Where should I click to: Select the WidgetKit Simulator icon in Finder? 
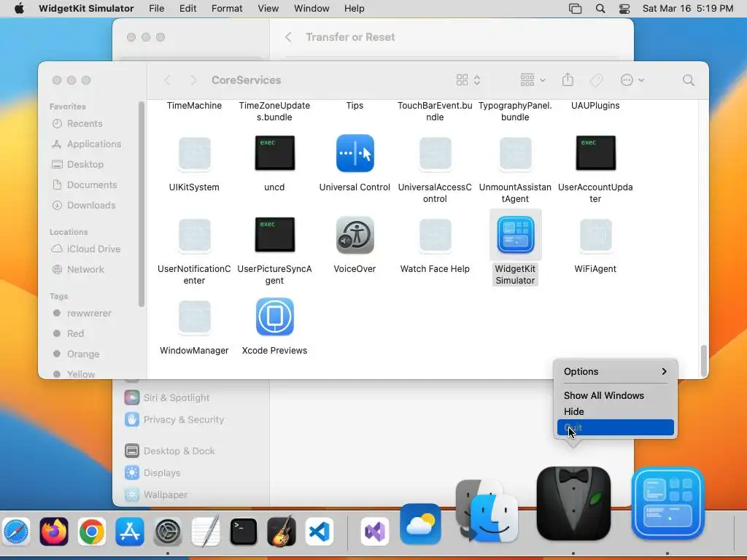tap(516, 236)
